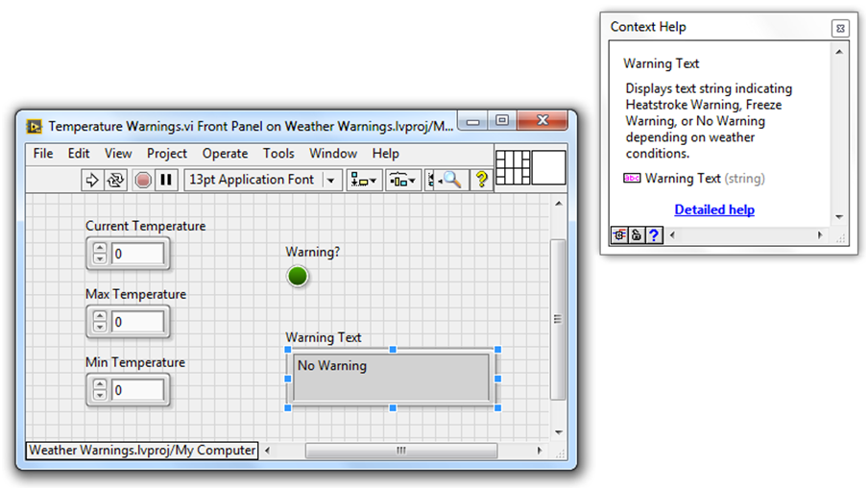Image resolution: width=868 pixels, height=490 pixels.
Task: Click the Run arrow button
Action: (x=92, y=180)
